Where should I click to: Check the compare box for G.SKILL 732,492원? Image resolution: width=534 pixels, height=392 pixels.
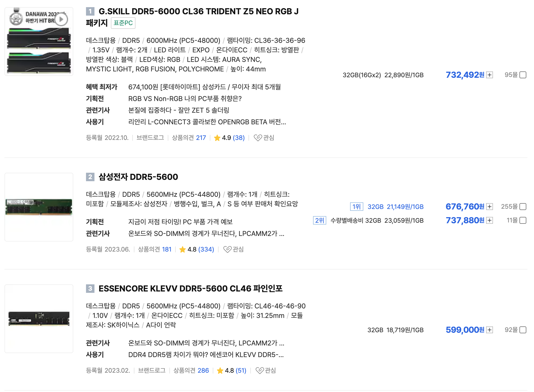[523, 75]
